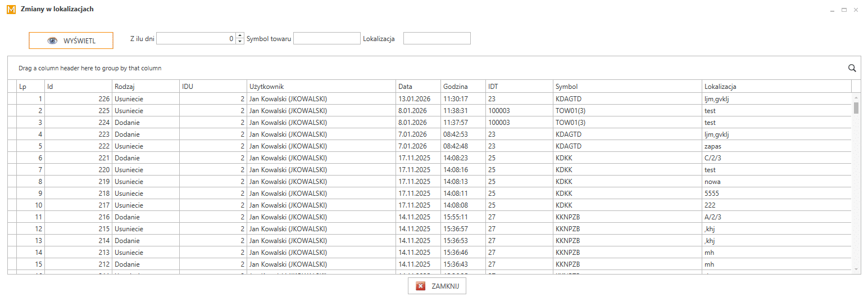Sort by the Data column header
This screenshot has width=868, height=301.
(418, 87)
